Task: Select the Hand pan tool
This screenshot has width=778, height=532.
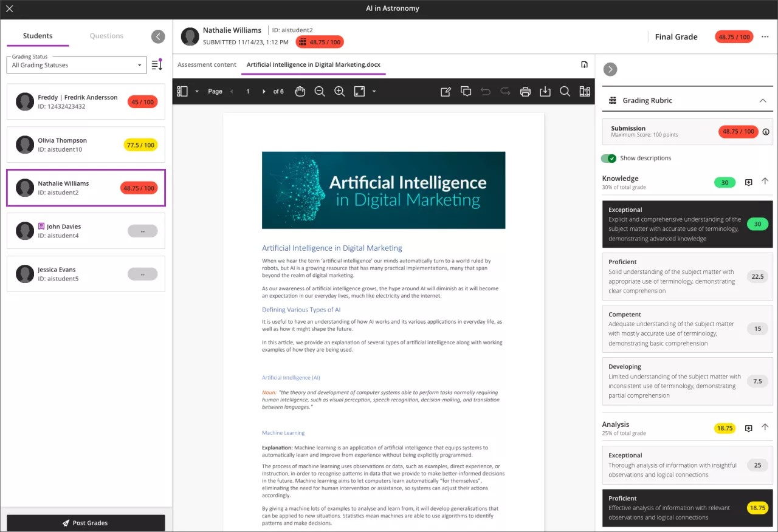Action: pos(300,91)
